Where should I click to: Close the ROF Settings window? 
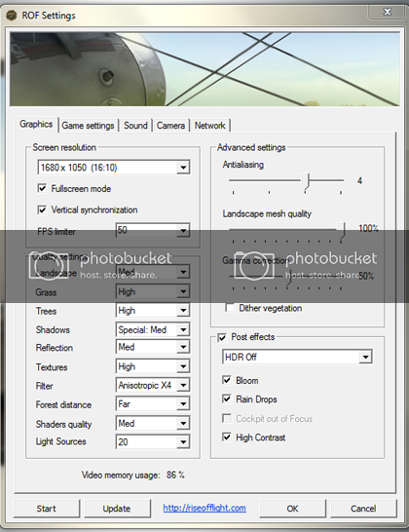(x=387, y=12)
